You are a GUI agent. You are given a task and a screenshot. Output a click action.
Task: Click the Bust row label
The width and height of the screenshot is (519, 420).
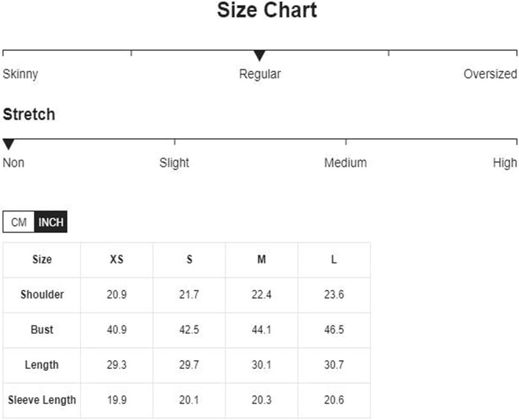(42, 330)
